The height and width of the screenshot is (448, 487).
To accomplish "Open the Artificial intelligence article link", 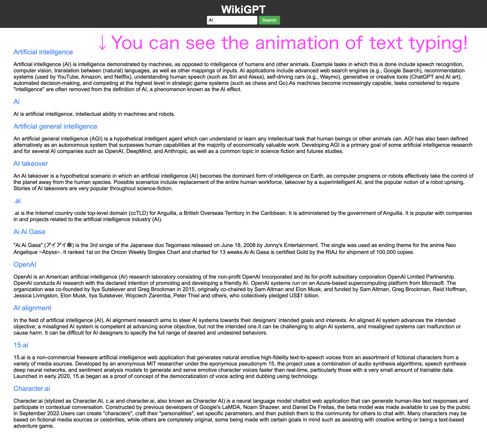I will tap(43, 52).
